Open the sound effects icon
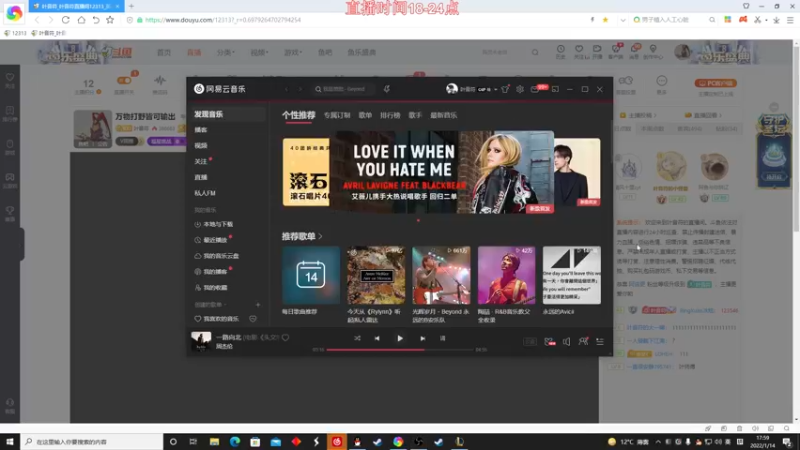800x450 pixels. coord(549,341)
